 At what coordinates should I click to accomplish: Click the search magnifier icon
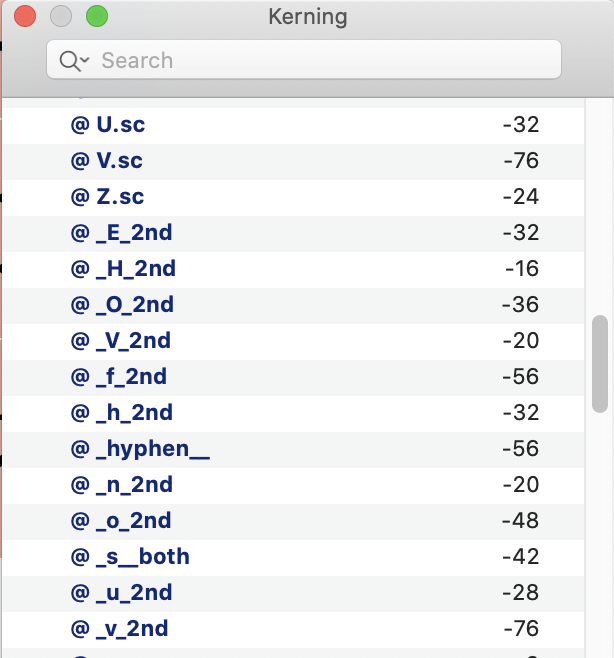point(70,61)
